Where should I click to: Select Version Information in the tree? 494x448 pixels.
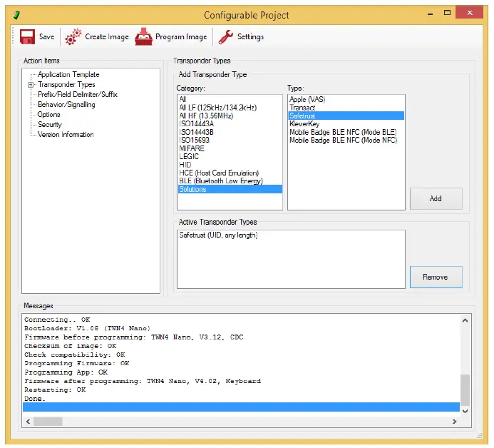pyautogui.click(x=66, y=135)
